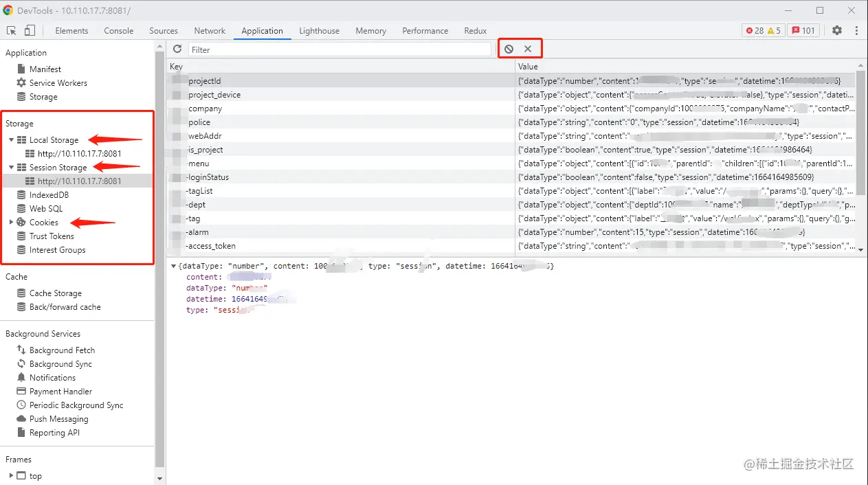This screenshot has width=868, height=485.
Task: Select Session Storage tree item
Action: [x=58, y=168]
